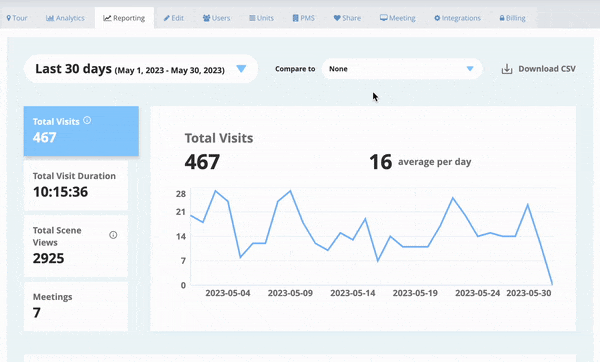Viewport: 600px width, 362px height.
Task: Select the Reporting tab
Action: (124, 18)
